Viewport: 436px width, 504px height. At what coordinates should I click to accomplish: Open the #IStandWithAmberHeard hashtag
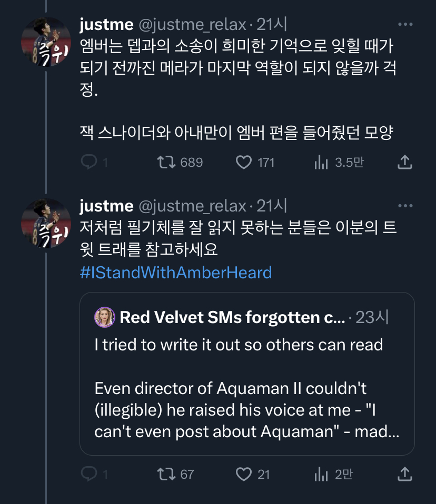pos(176,273)
